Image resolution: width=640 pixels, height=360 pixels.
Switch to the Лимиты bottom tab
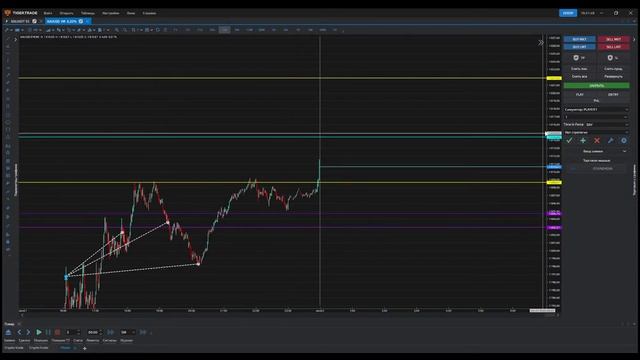click(x=93, y=340)
